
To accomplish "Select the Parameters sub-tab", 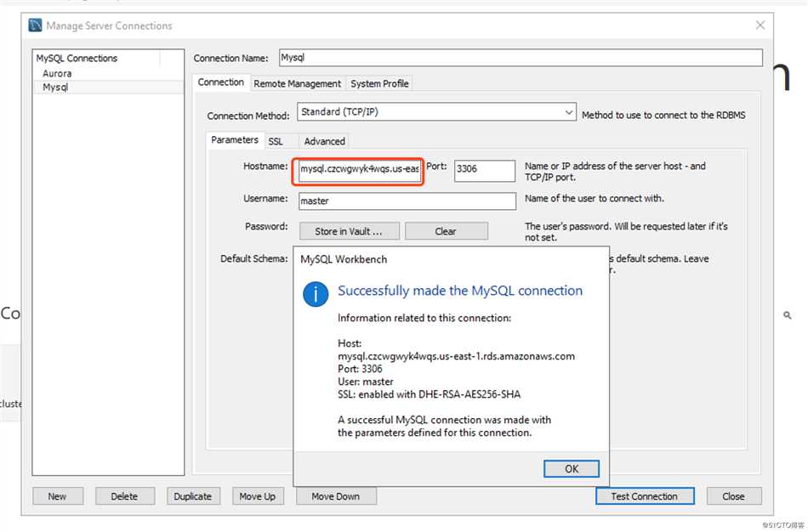I will (235, 140).
